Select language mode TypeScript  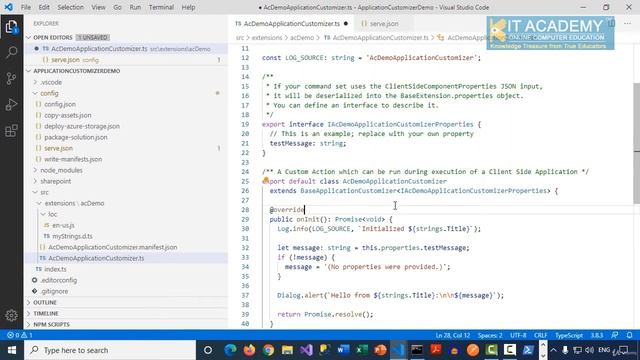[569, 335]
